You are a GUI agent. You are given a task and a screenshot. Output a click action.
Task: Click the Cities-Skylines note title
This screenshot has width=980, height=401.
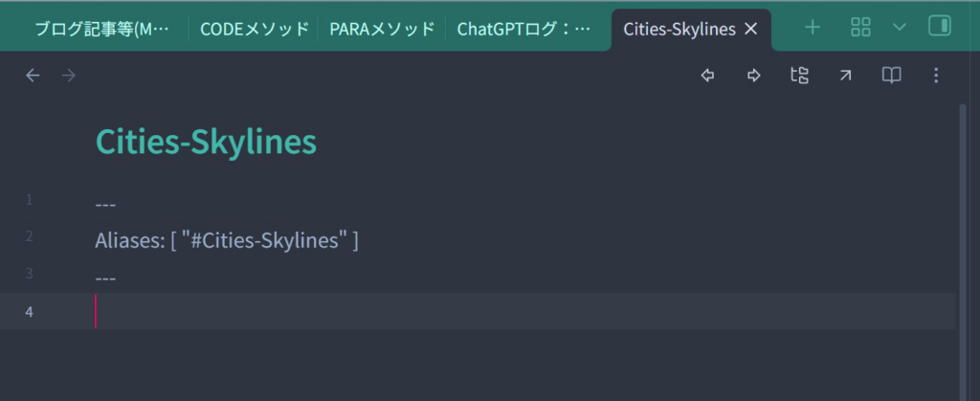click(206, 142)
